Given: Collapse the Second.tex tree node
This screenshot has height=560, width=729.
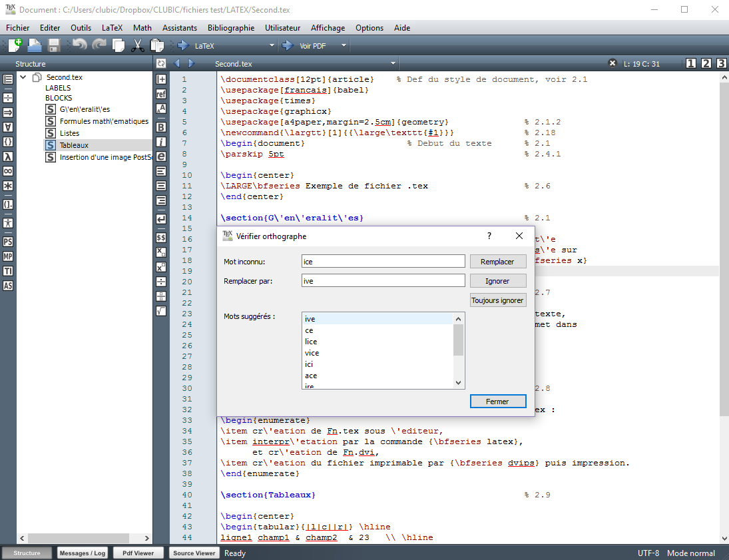Looking at the screenshot, I should tap(23, 77).
